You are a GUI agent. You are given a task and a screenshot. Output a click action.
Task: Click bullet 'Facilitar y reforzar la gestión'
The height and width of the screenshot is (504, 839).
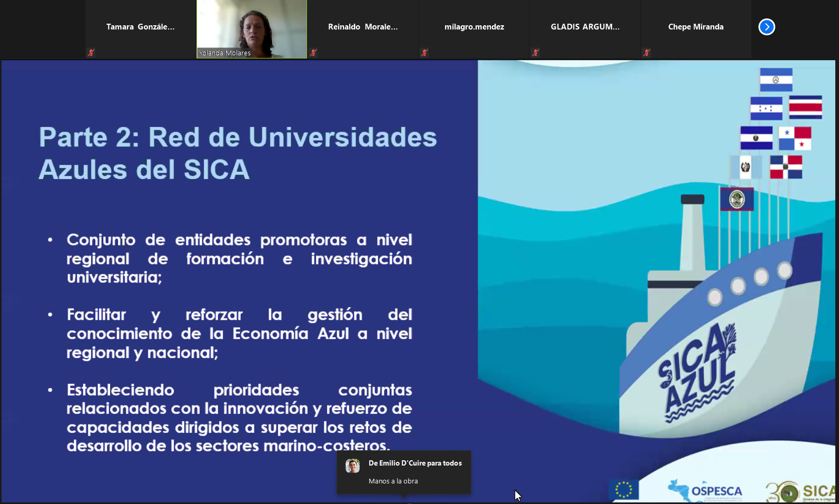click(x=239, y=333)
